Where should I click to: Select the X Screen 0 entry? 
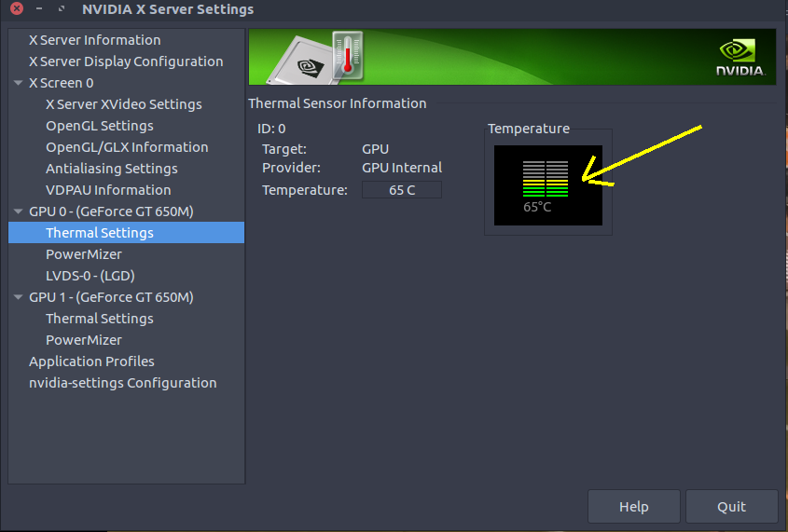[x=61, y=83]
